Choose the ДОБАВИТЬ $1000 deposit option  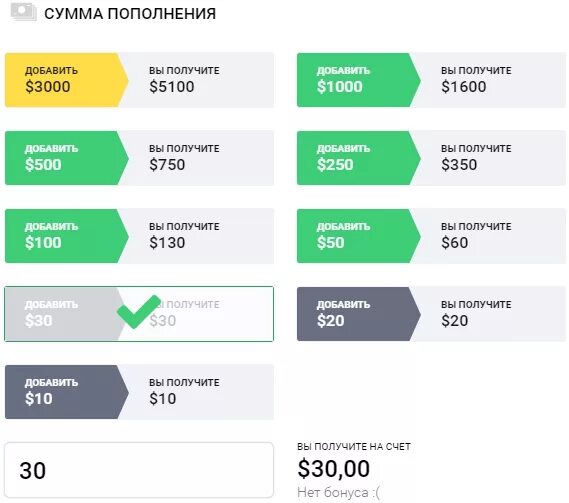click(x=358, y=80)
